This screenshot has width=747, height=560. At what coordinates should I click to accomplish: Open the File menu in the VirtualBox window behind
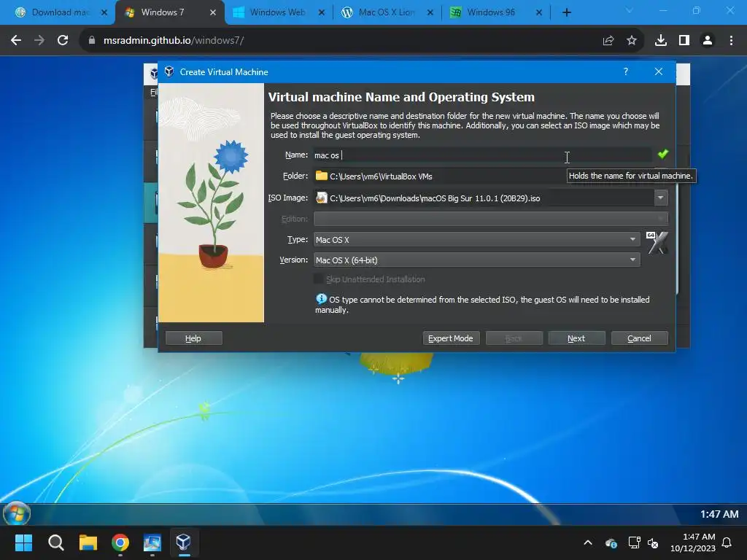click(154, 92)
